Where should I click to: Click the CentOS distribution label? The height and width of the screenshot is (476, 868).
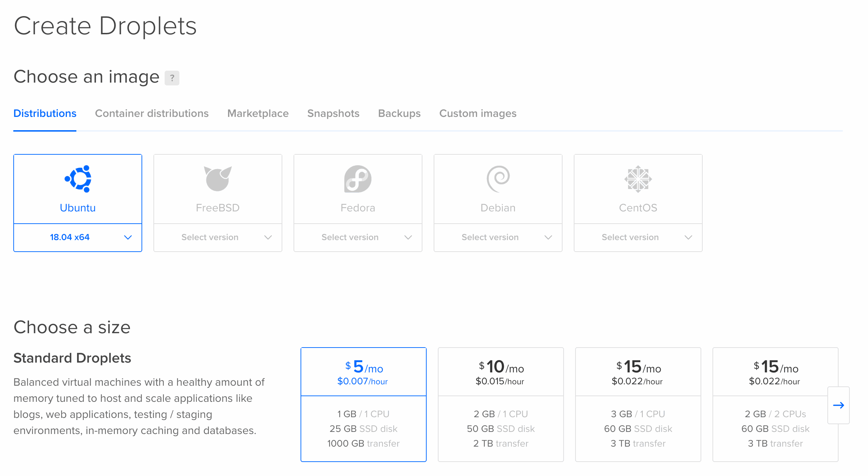tap(638, 208)
